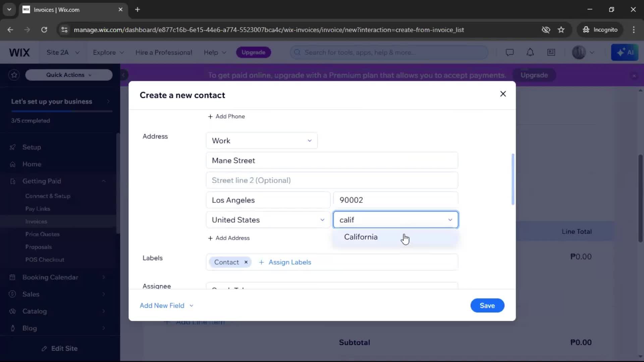Click the third-party cookies blocked eye icon
The height and width of the screenshot is (362, 644).
click(x=546, y=29)
